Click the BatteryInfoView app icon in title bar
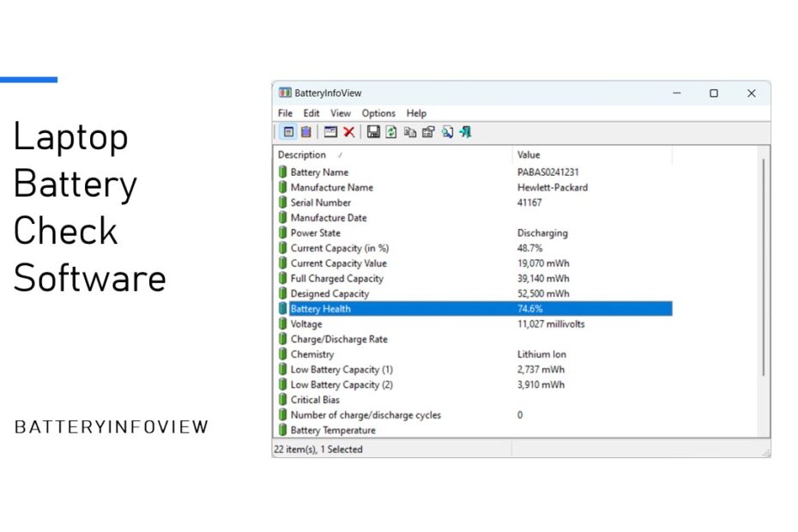The image size is (798, 532). 285,93
